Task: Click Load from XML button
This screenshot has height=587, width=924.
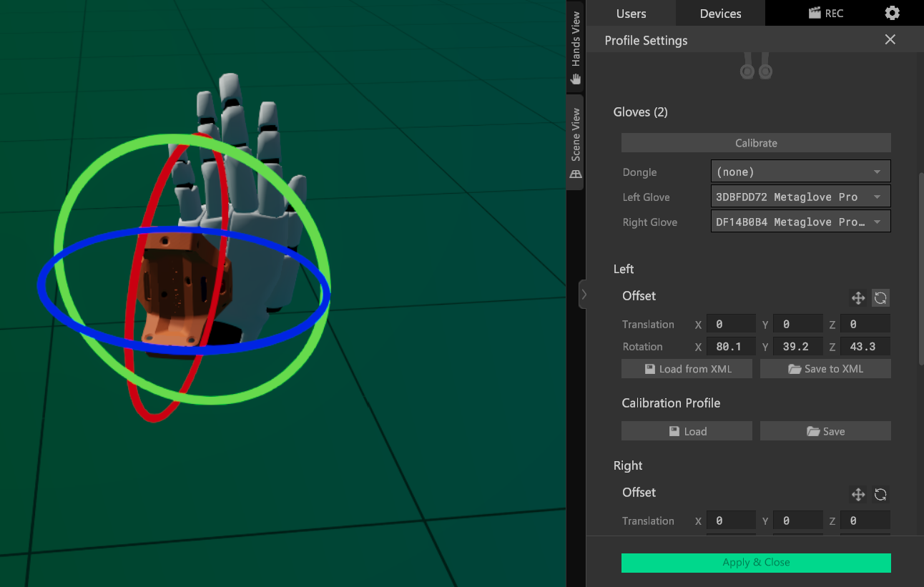Action: [687, 369]
